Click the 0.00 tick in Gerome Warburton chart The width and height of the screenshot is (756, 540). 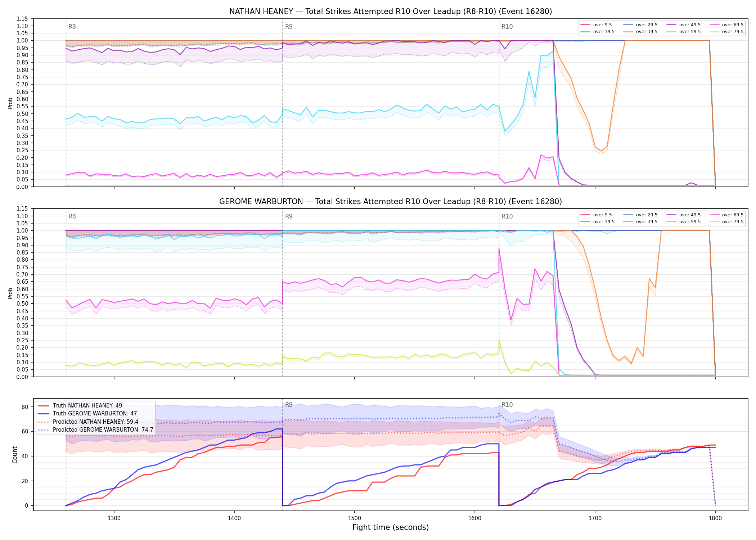point(23,377)
